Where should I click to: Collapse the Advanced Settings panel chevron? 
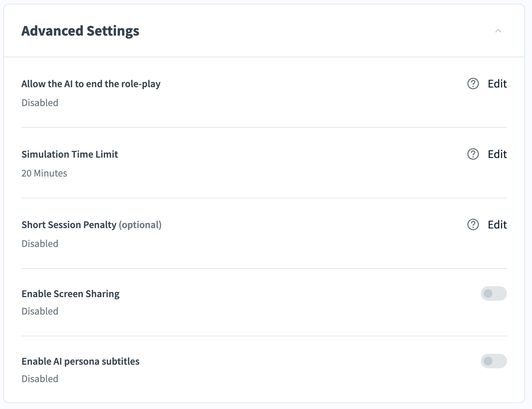coord(498,31)
